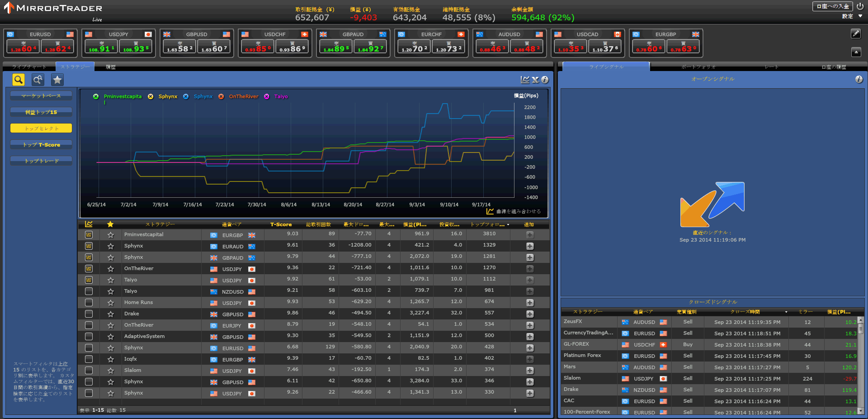The width and height of the screenshot is (868, 419).
Task: Remove Taiyo curve from the legend
Action: pyautogui.click(x=267, y=96)
